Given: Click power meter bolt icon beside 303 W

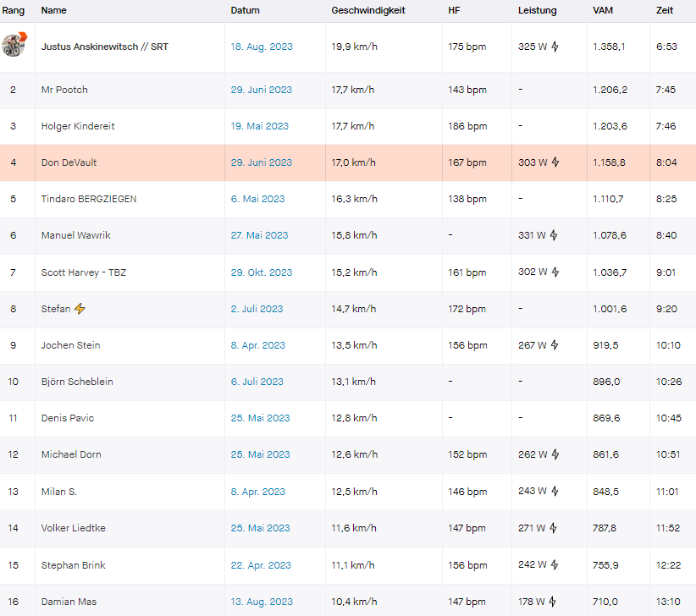Looking at the screenshot, I should click(x=555, y=162).
